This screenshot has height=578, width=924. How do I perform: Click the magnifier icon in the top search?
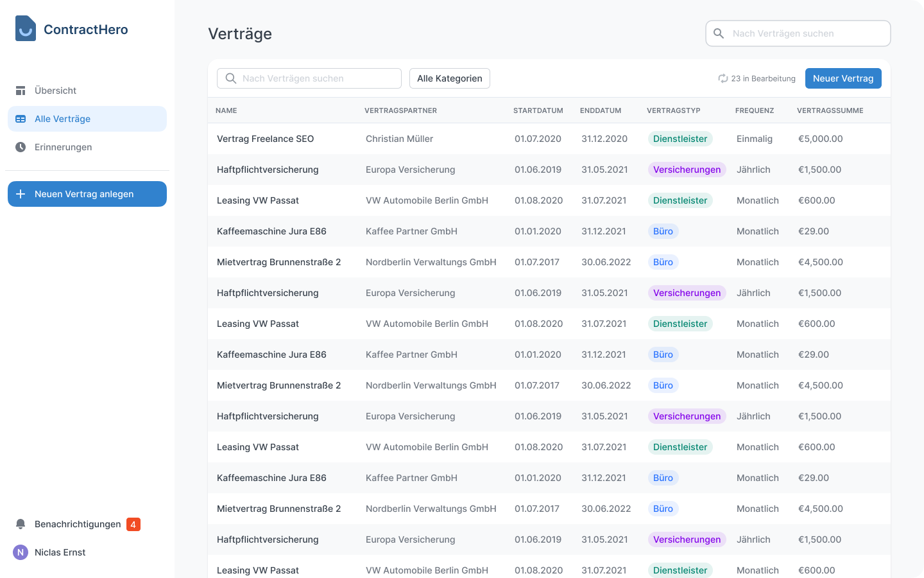point(719,33)
